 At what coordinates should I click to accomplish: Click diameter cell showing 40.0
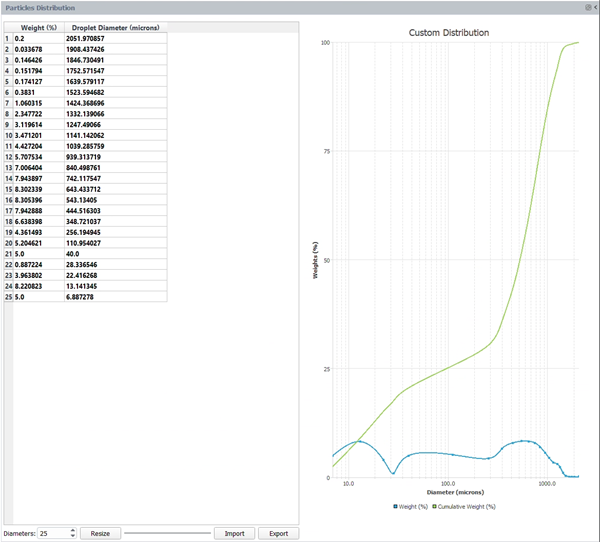115,254
